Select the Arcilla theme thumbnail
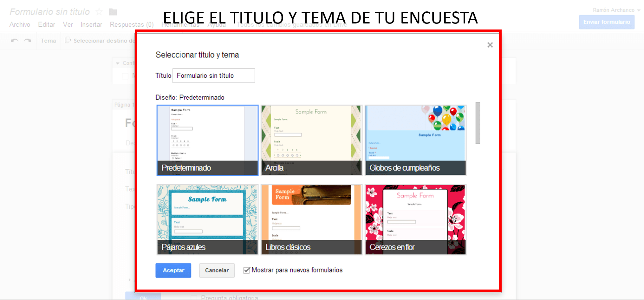 click(x=311, y=140)
